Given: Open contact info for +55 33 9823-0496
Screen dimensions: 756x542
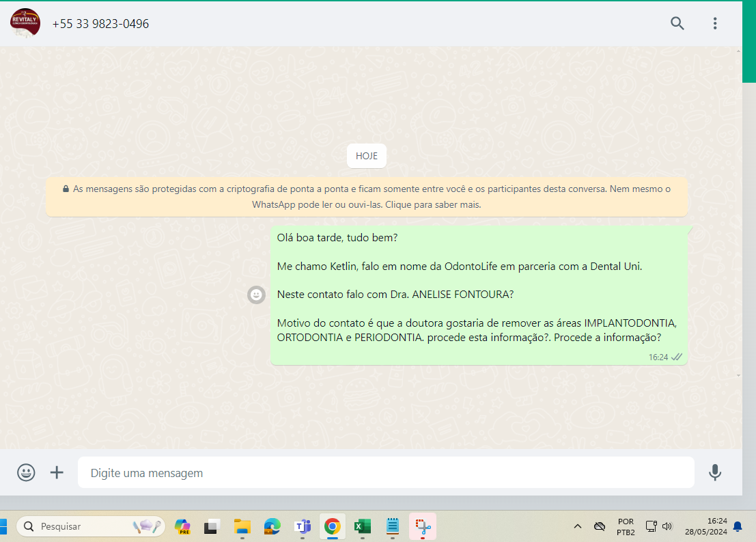Looking at the screenshot, I should click(100, 24).
